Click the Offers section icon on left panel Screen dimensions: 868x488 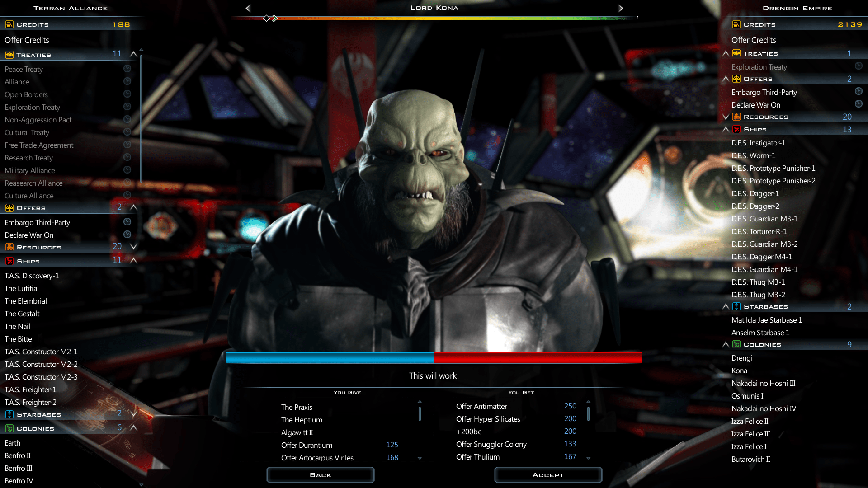(x=9, y=207)
